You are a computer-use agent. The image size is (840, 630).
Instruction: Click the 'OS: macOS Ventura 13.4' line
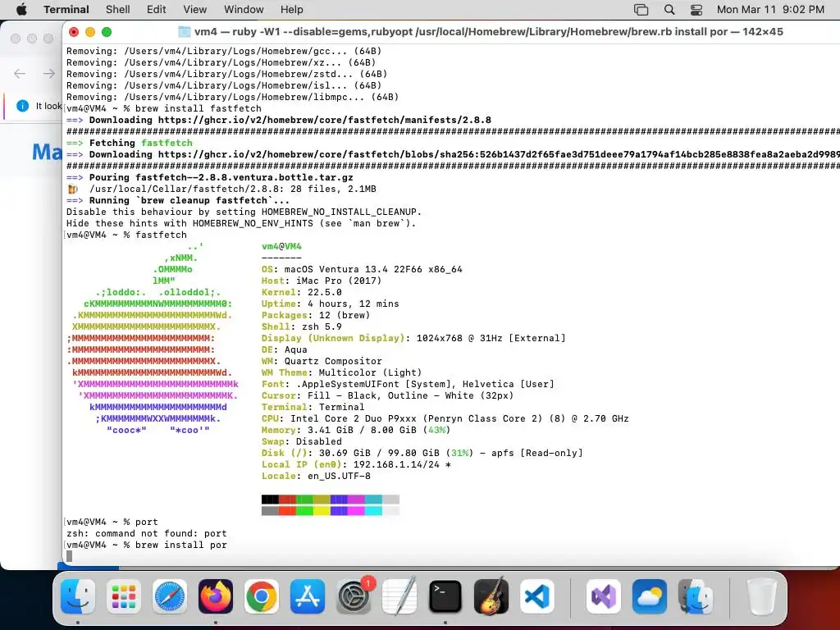(x=362, y=269)
